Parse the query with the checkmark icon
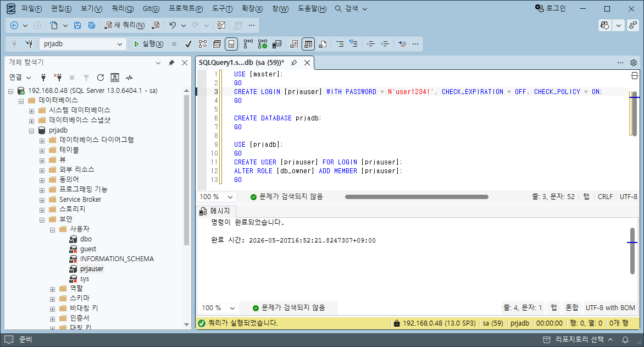The image size is (644, 347). pos(188,44)
